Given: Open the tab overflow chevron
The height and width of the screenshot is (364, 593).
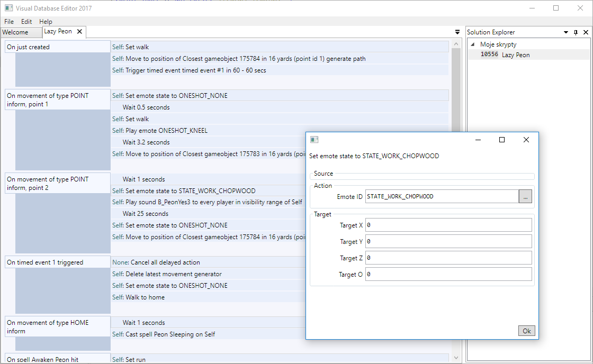Looking at the screenshot, I should pyautogui.click(x=457, y=32).
